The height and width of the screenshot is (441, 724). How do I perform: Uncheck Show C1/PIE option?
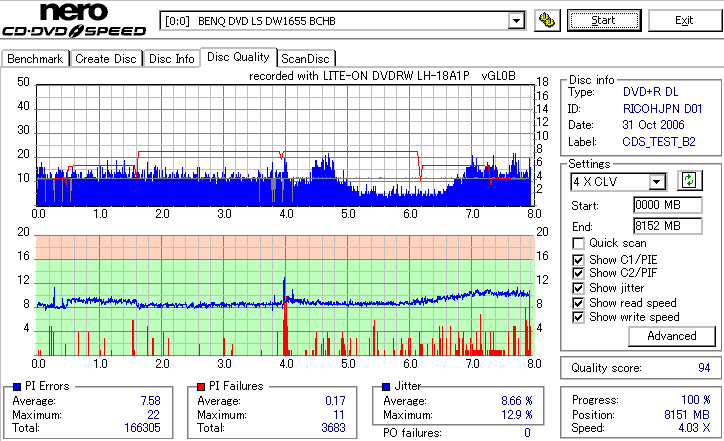point(578,260)
